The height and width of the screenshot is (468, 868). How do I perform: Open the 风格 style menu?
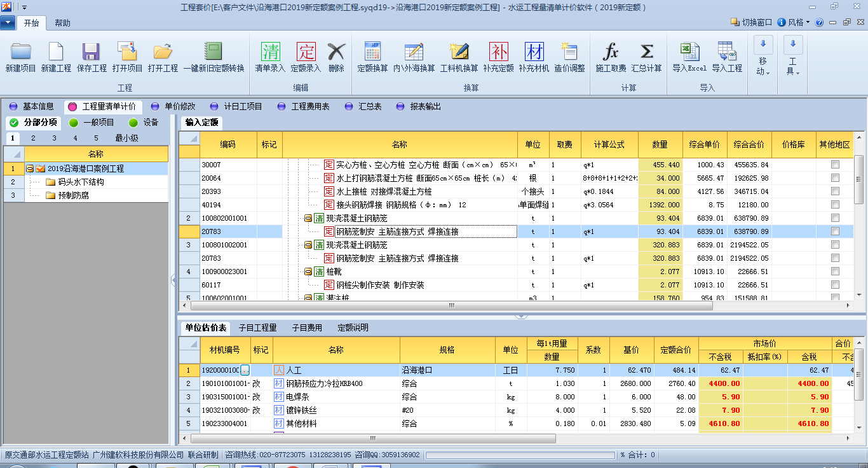(x=794, y=22)
